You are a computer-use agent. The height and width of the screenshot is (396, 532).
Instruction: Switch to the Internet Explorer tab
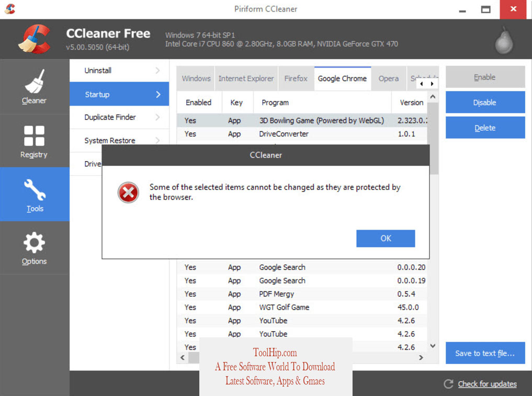point(246,78)
